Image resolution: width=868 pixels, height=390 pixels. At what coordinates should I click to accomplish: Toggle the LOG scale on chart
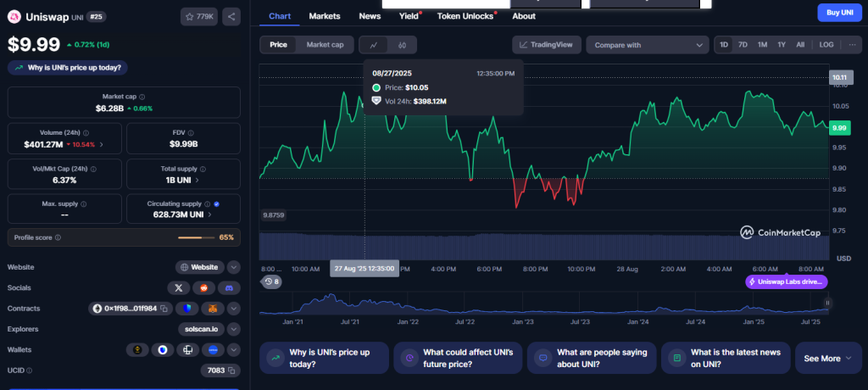[826, 44]
